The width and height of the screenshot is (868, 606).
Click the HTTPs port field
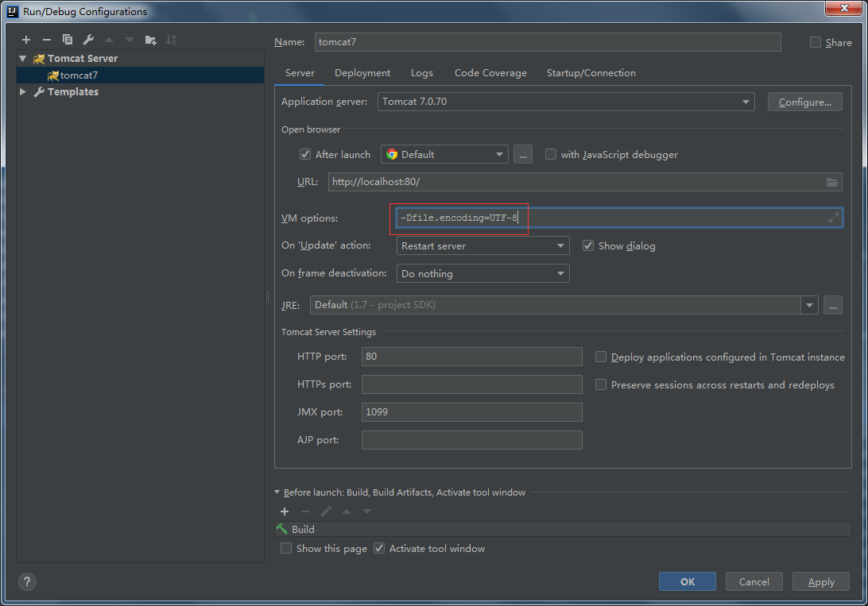[x=471, y=384]
